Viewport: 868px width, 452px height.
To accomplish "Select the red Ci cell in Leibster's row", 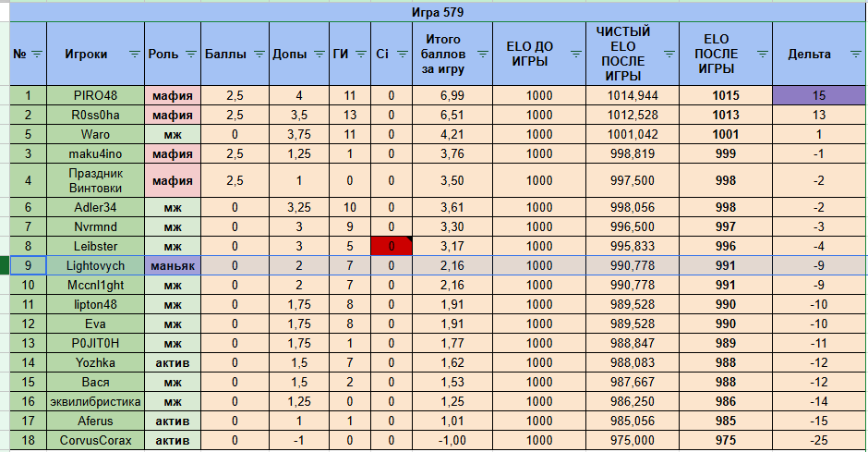I will 391,246.
